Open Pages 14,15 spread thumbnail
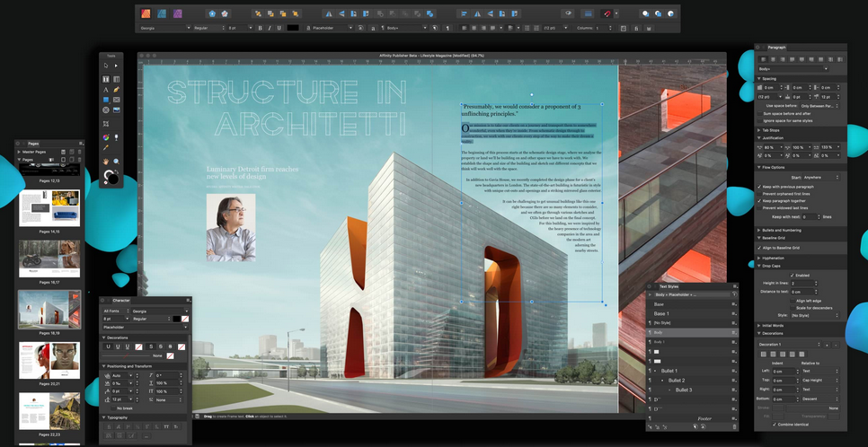The width and height of the screenshot is (868, 447). click(49, 208)
